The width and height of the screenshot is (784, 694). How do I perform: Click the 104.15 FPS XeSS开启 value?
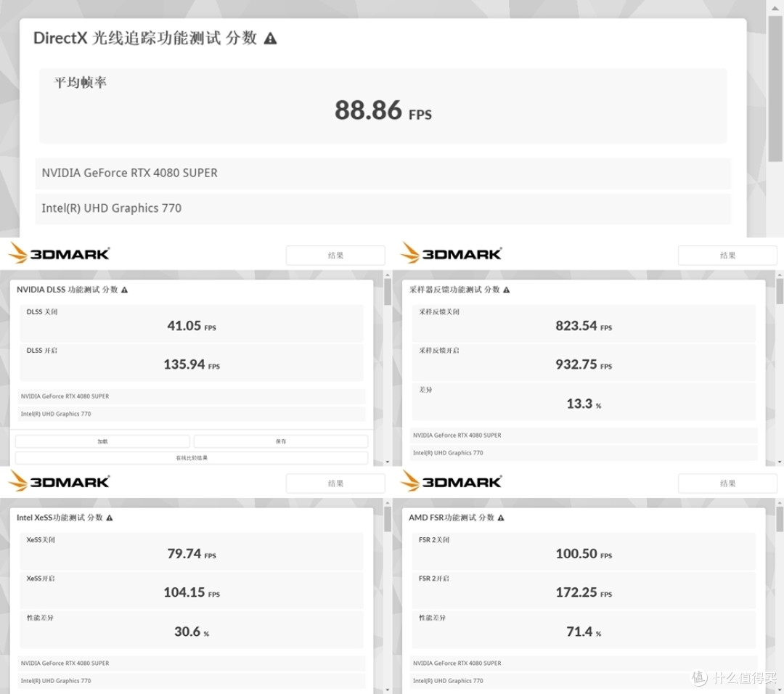point(192,592)
